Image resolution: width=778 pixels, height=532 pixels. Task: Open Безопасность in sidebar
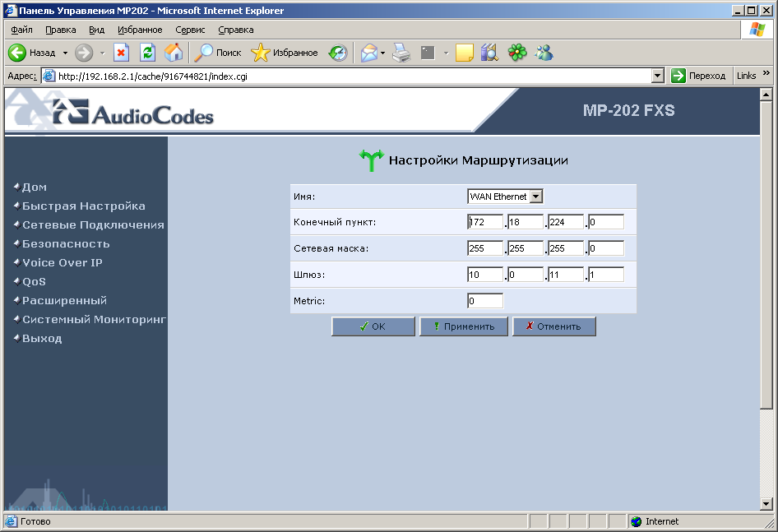click(x=66, y=243)
